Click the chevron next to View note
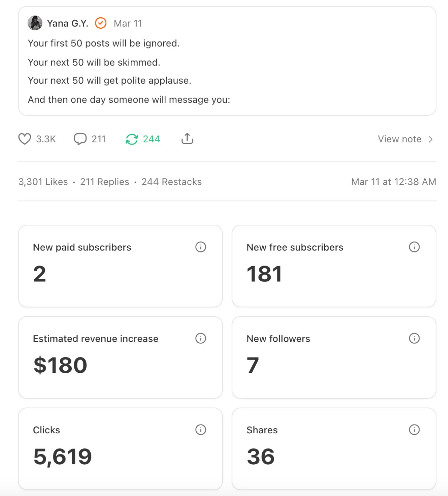 click(x=431, y=139)
